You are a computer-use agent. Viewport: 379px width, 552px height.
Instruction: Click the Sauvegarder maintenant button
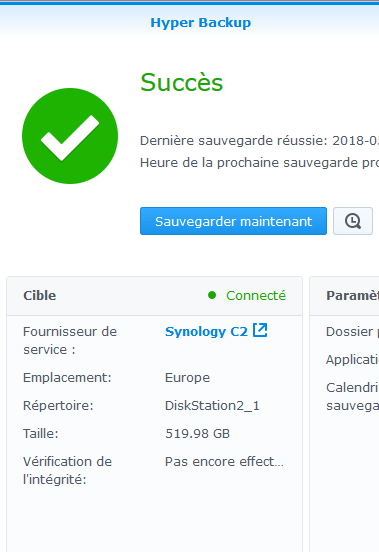point(233,221)
